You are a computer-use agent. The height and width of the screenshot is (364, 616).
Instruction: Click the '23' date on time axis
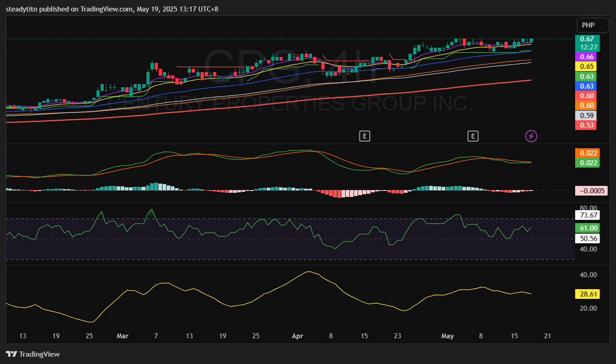point(398,336)
